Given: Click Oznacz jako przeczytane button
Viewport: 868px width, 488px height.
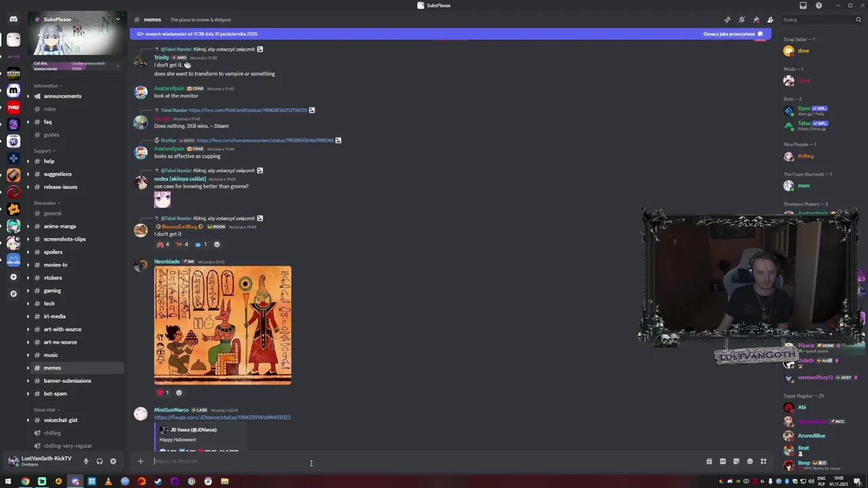Looking at the screenshot, I should 733,34.
